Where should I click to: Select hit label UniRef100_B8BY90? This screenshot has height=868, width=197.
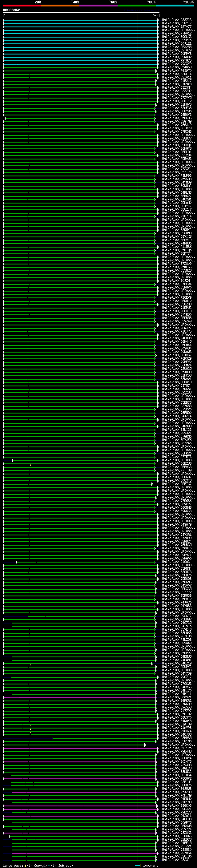[176, 111]
